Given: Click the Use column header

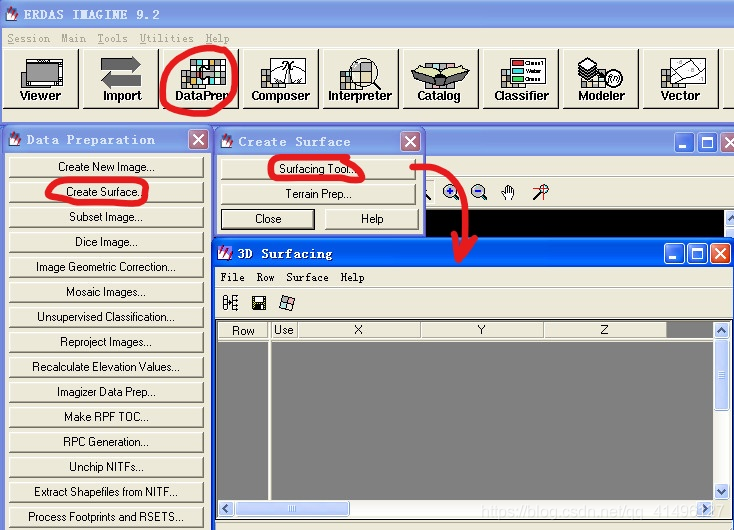Looking at the screenshot, I should pyautogui.click(x=284, y=330).
